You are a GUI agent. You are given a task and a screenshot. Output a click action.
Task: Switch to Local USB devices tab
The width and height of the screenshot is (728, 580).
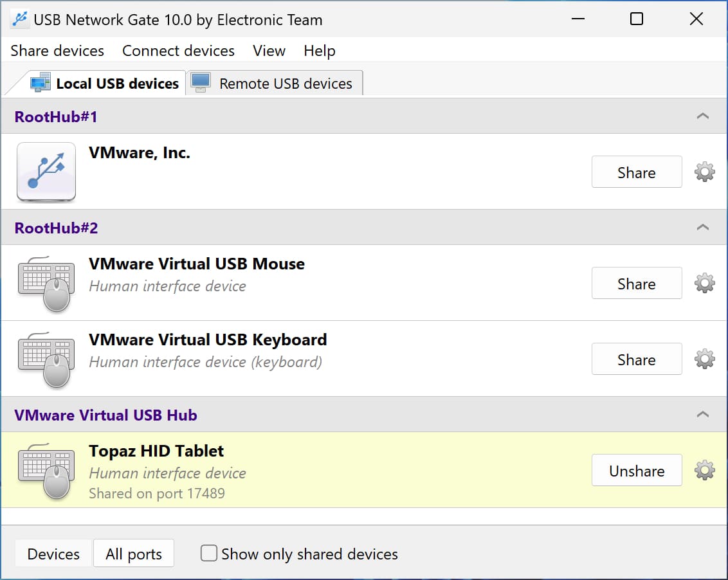pos(104,83)
